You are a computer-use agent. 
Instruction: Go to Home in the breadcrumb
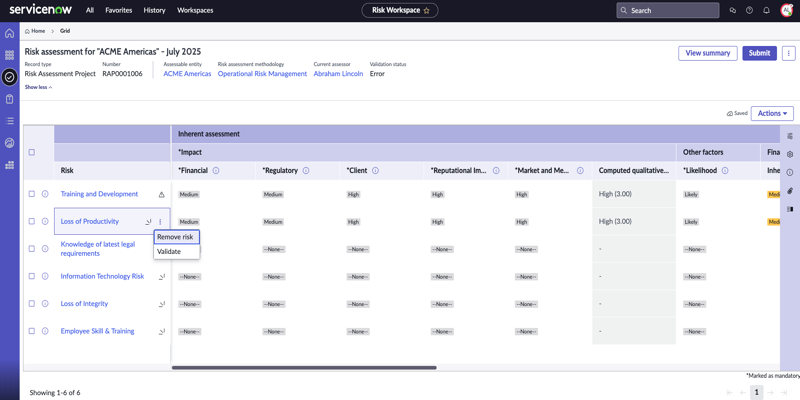tap(35, 31)
